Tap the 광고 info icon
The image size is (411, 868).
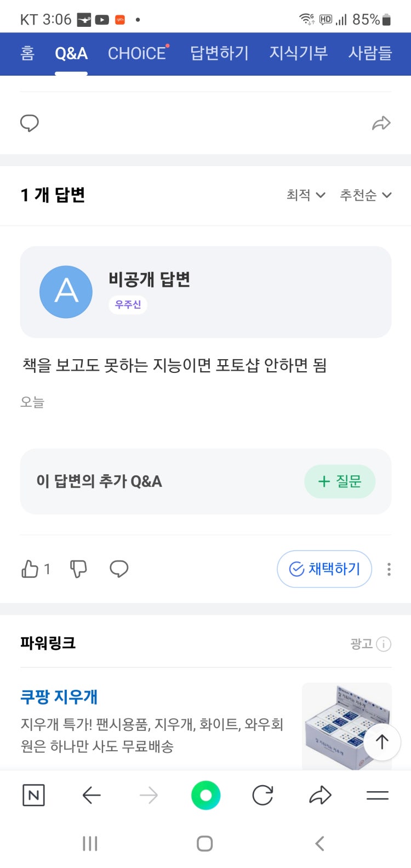pos(384,644)
